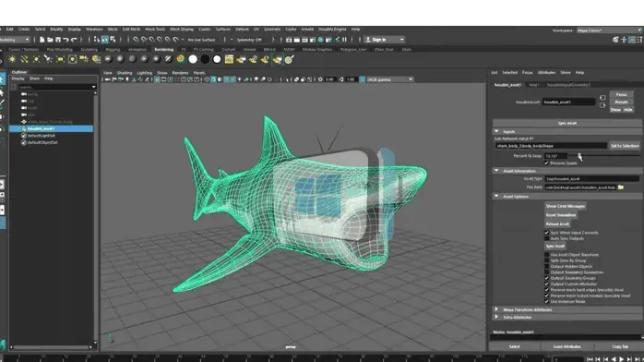Click the Save Scene disk icon

tap(58, 40)
